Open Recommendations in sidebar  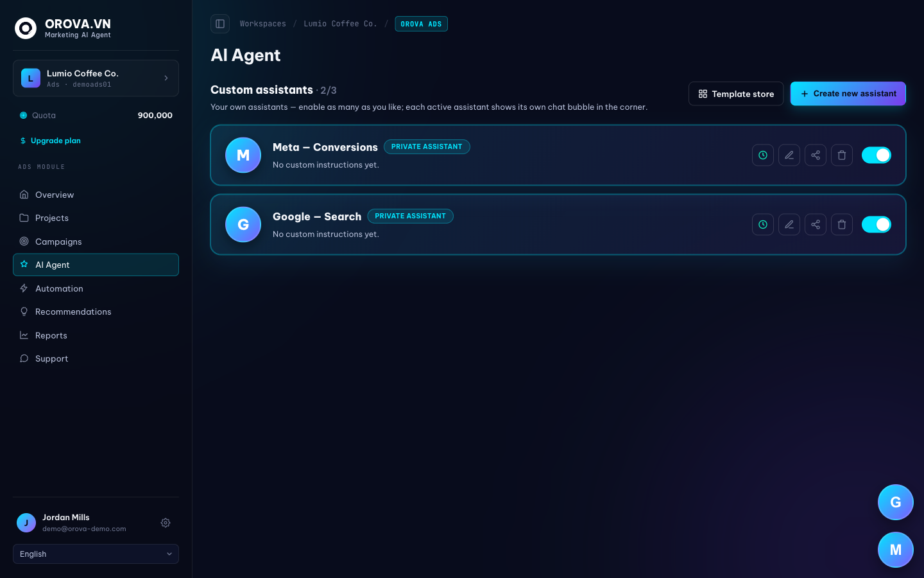[96, 311]
